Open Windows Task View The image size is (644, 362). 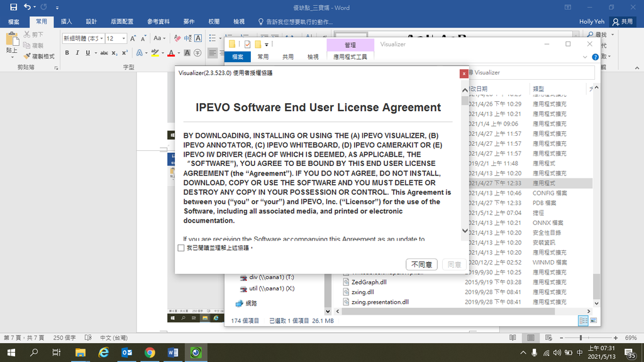coord(56,353)
